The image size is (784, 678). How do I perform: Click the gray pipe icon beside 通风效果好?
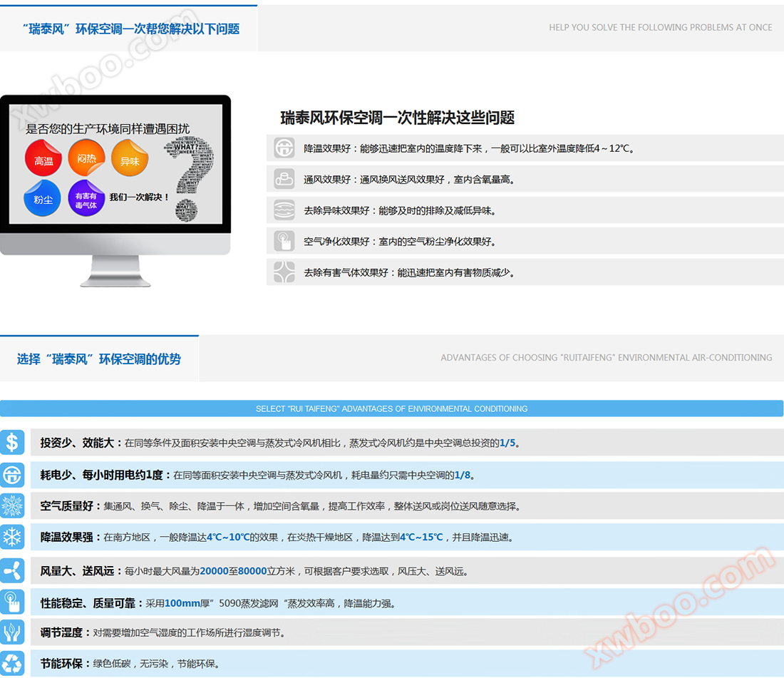(284, 179)
